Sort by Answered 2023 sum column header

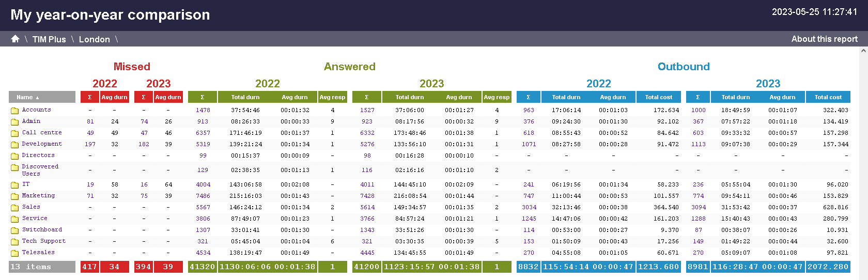click(367, 97)
